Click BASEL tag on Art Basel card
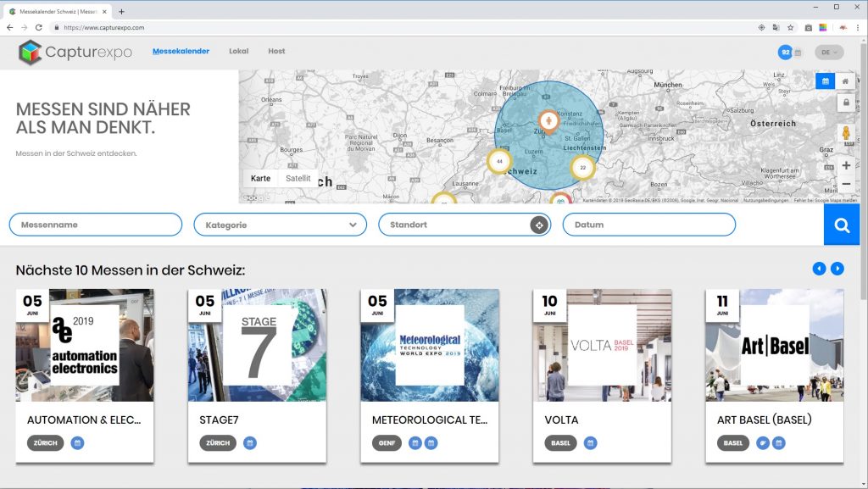 tap(733, 443)
